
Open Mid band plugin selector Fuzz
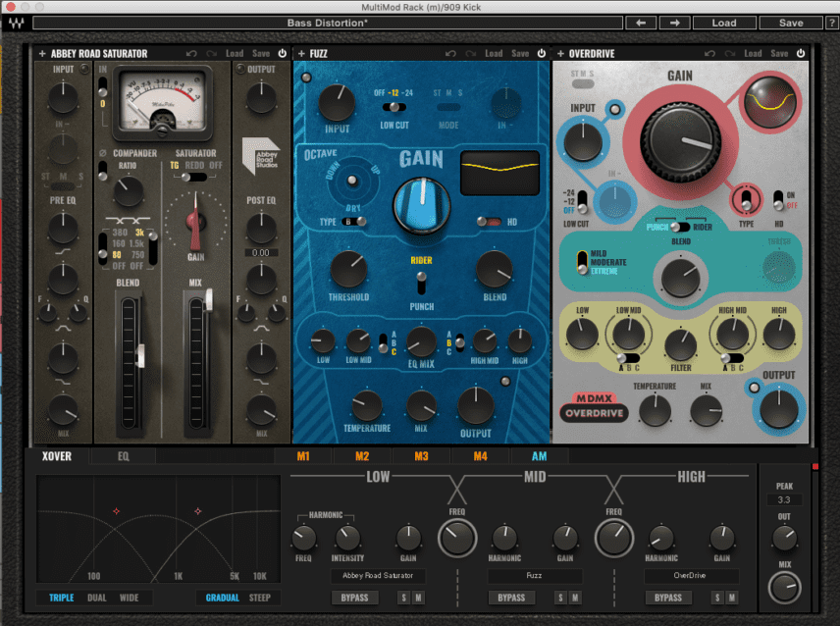(x=534, y=576)
